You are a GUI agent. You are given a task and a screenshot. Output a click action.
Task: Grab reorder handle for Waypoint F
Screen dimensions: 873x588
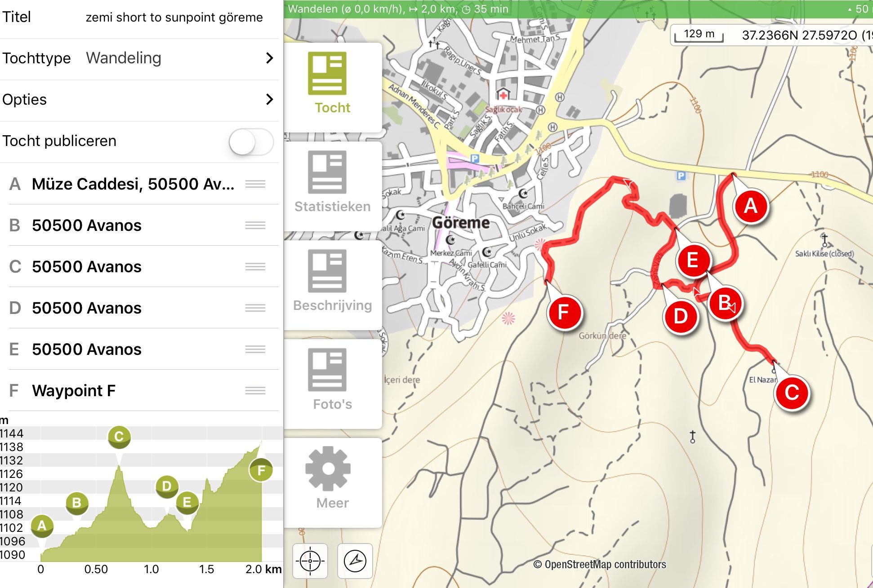(255, 391)
